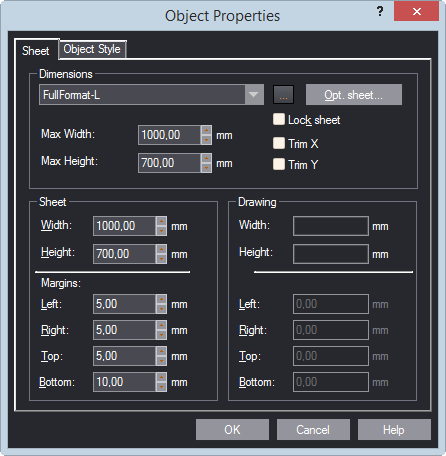This screenshot has height=456, width=446.
Task: Toggle the Trim Y checkbox
Action: [x=279, y=164]
